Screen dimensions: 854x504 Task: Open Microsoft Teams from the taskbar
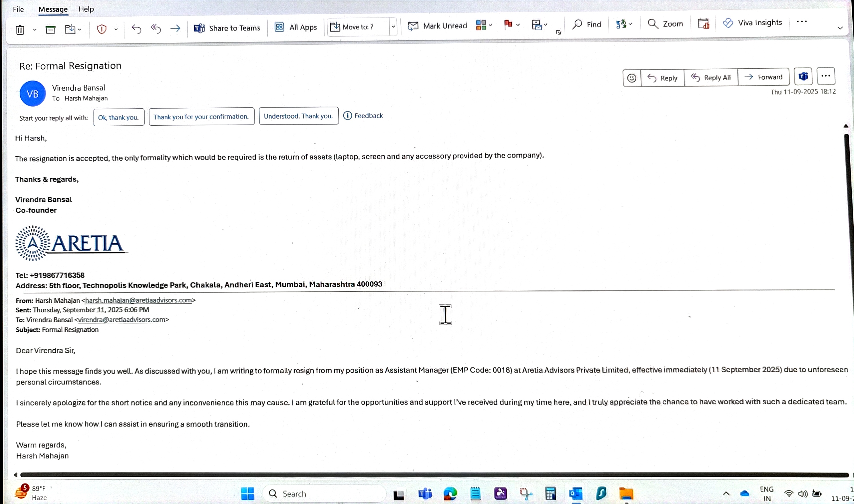coord(425,493)
